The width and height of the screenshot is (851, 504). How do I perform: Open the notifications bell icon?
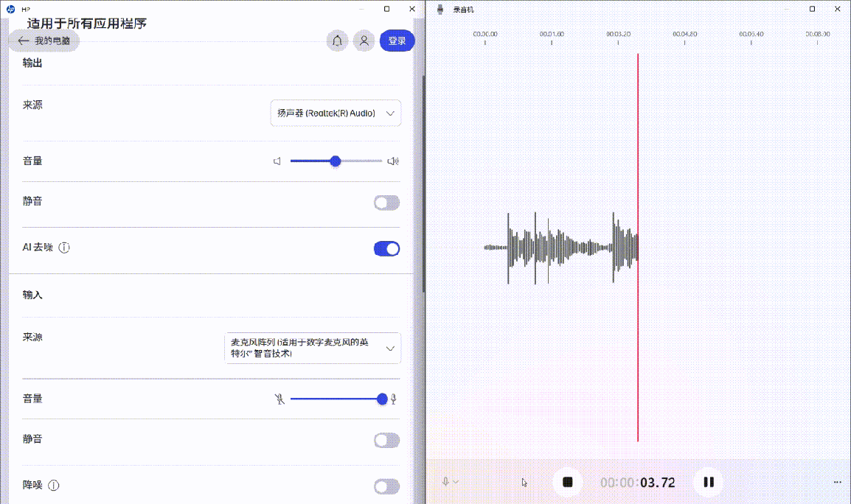coord(337,41)
